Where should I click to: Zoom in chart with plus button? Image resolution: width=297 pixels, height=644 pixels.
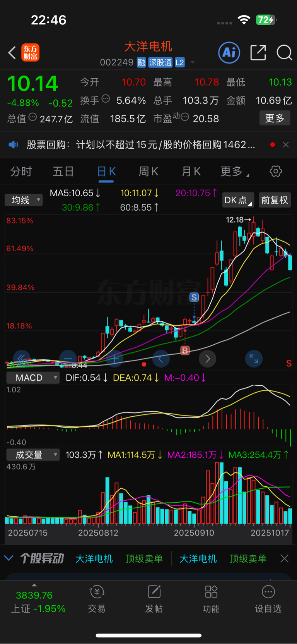(x=114, y=359)
